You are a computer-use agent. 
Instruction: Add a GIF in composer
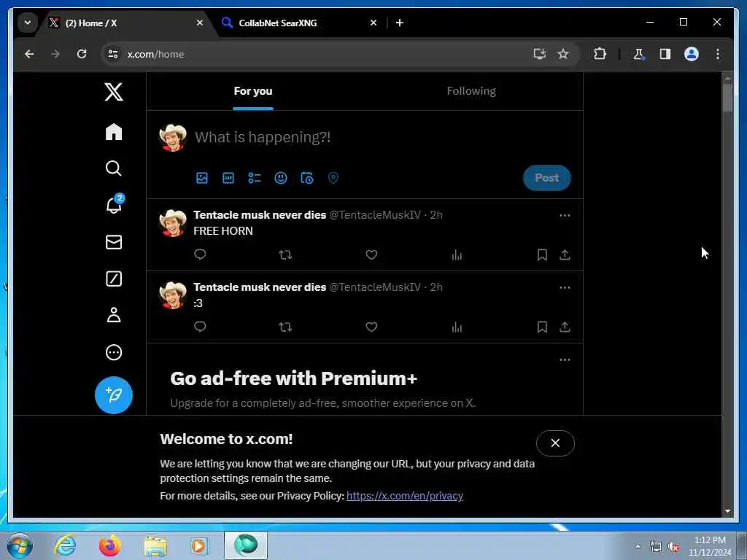228,178
